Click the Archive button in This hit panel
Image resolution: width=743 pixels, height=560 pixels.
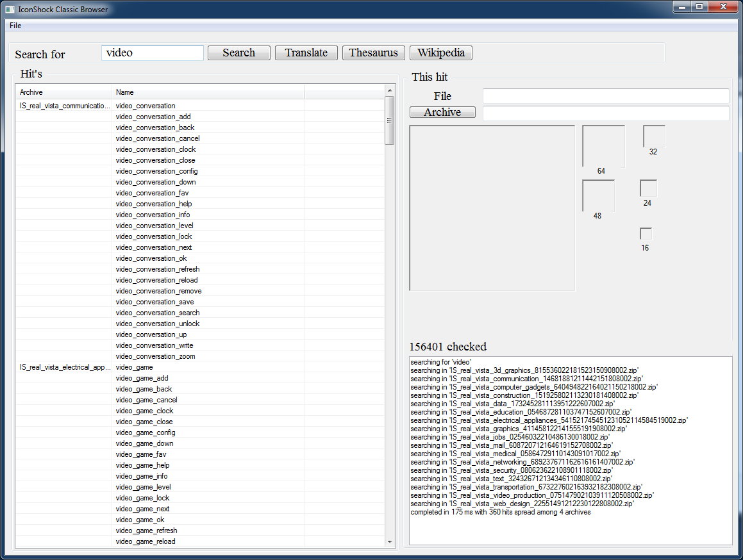click(x=442, y=113)
